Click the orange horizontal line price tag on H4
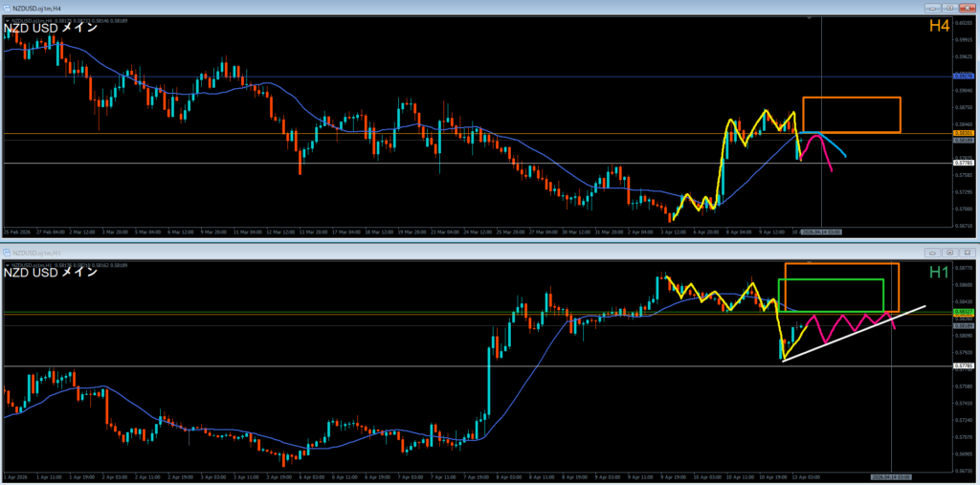This screenshot has height=485, width=980. [x=964, y=133]
